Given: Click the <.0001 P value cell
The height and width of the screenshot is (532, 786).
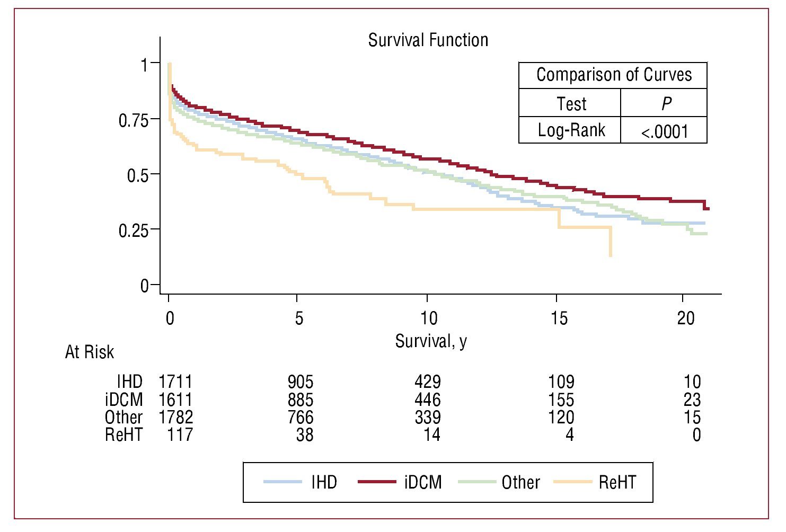Looking at the screenshot, I should [x=665, y=131].
